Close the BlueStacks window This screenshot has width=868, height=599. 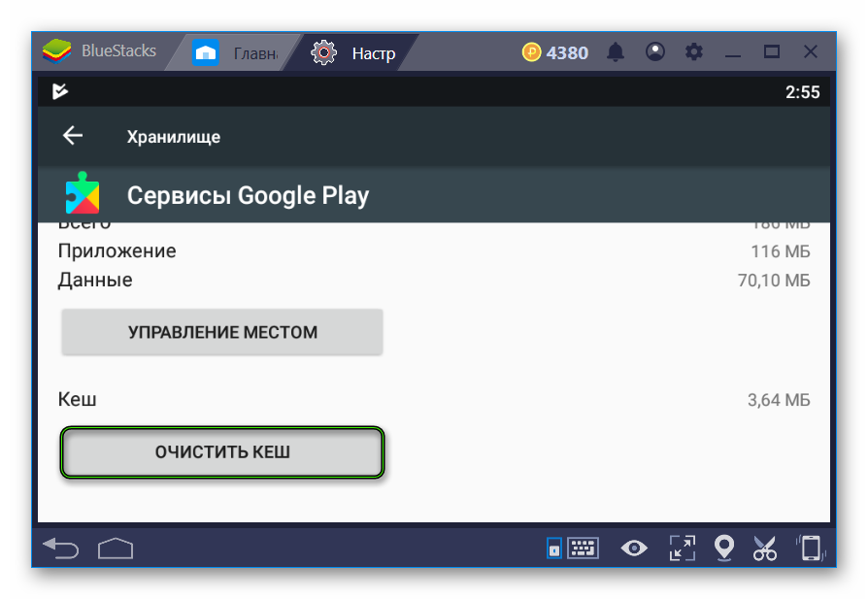811,52
